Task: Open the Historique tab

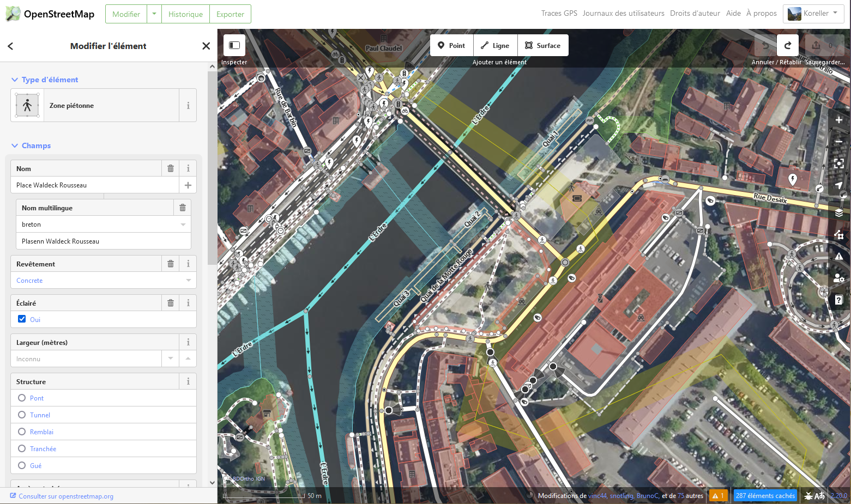Action: point(185,14)
